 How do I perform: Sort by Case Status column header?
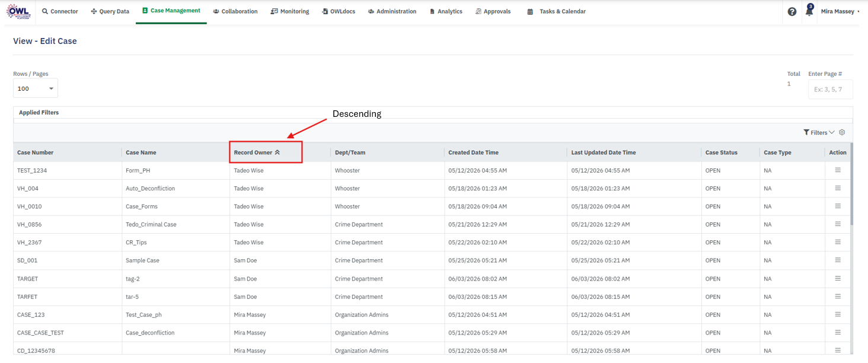point(722,152)
